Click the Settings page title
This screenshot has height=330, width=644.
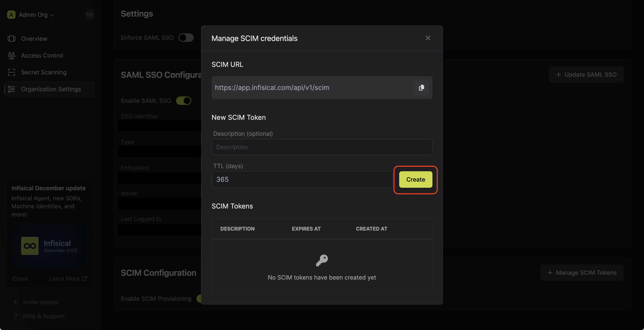137,14
